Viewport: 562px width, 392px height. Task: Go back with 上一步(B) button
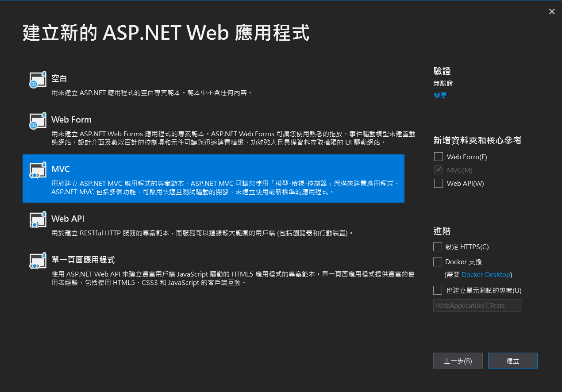[458, 361]
